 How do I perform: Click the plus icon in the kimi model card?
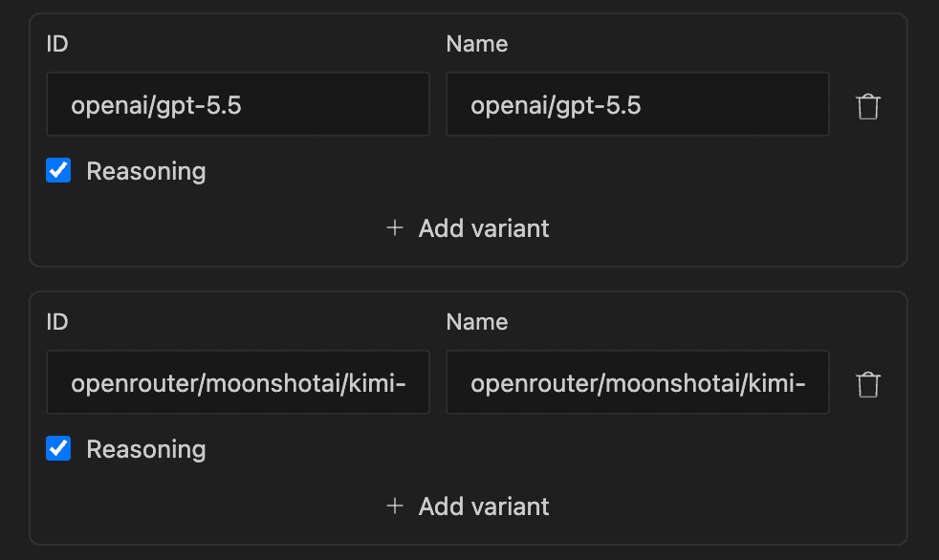coord(395,506)
